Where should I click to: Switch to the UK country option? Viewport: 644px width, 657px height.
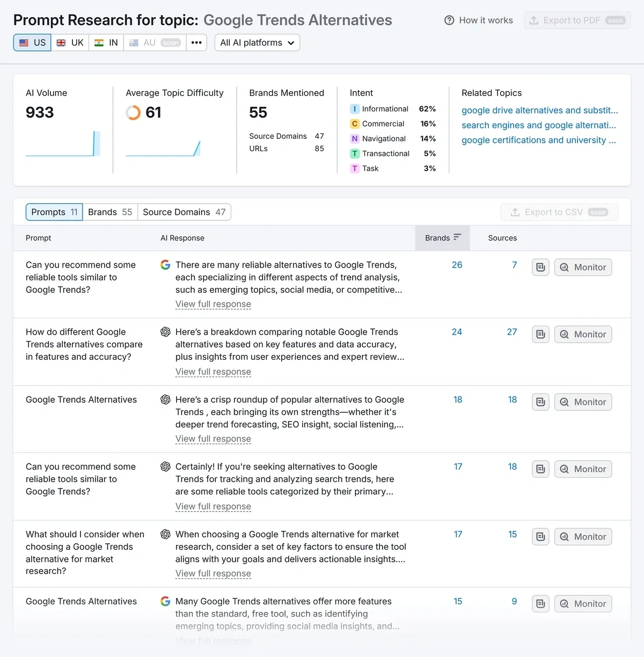70,43
